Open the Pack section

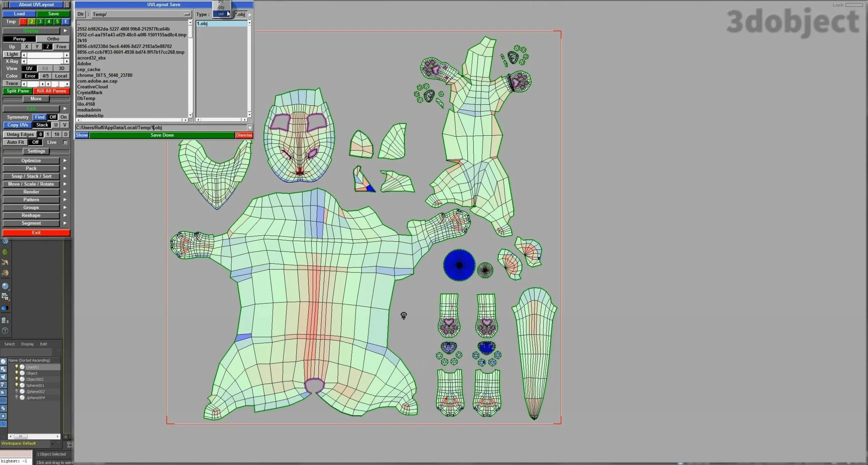31,168
